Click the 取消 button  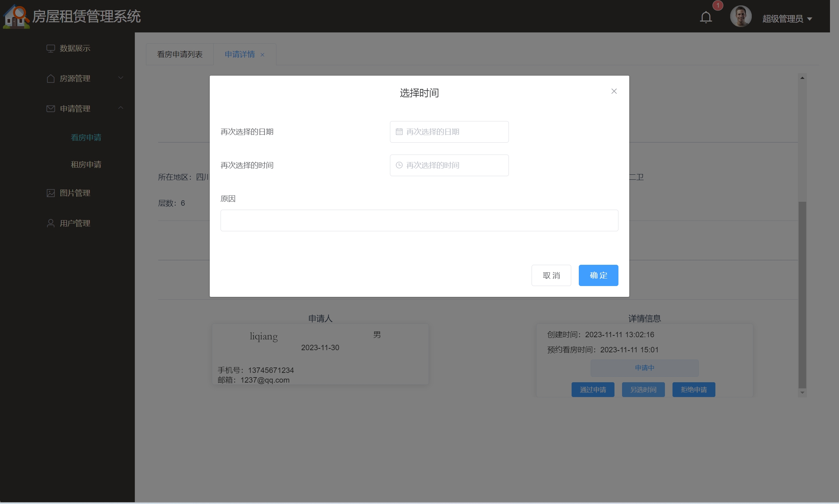551,276
